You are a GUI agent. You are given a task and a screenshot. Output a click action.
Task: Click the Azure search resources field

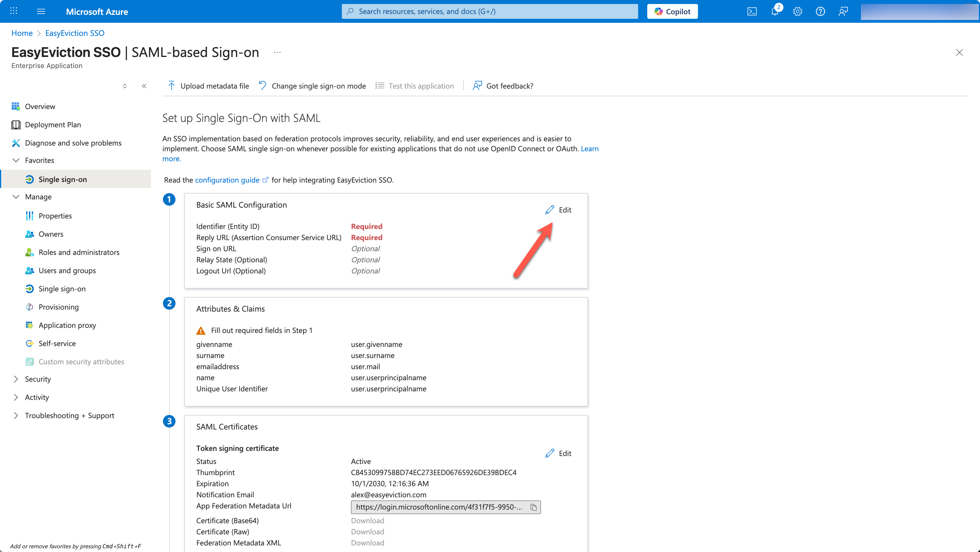(x=490, y=11)
